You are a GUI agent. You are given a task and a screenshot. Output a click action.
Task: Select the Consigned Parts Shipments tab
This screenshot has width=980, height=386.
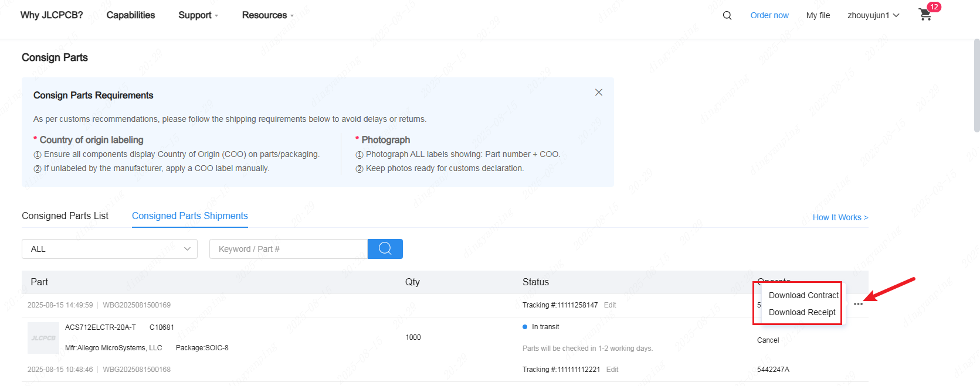[x=190, y=216]
